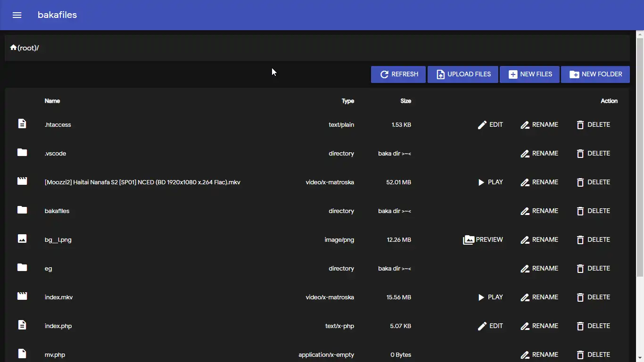
Task: Click the New Folder button
Action: pyautogui.click(x=595, y=74)
